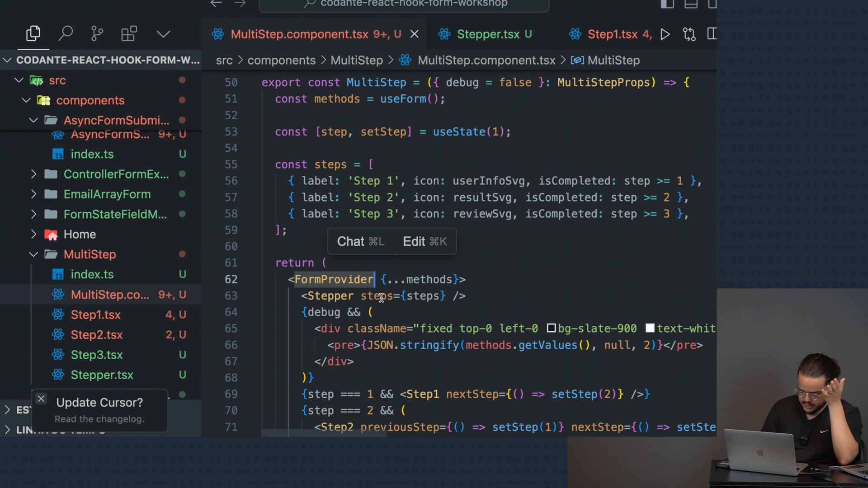Click the Run play icon in editor toolbar
Viewport: 868px width, 488px height.
click(665, 34)
